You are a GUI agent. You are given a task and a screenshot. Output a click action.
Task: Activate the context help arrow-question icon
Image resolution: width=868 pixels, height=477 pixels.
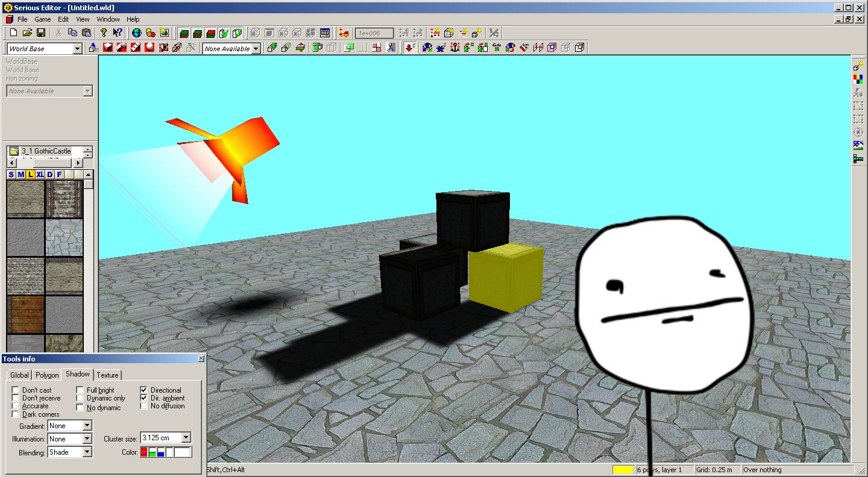[x=118, y=33]
